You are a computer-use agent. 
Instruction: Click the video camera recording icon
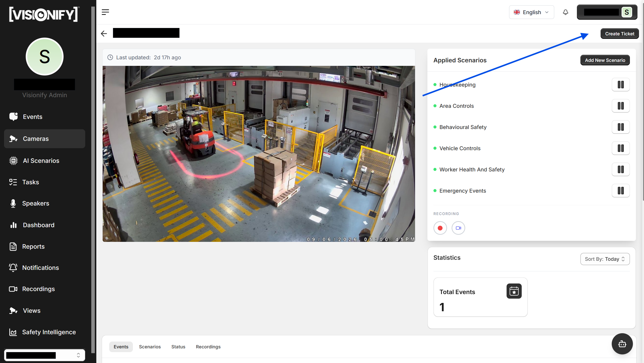(458, 228)
